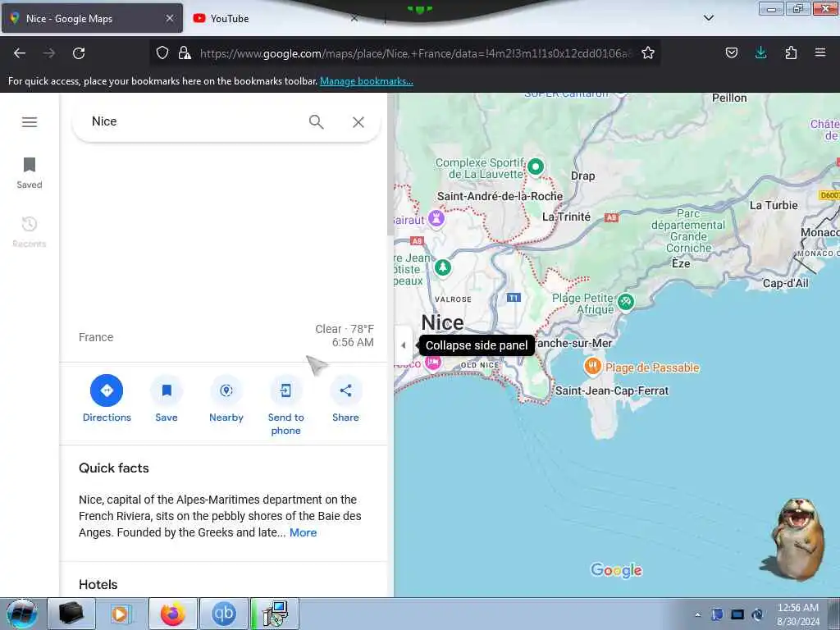The height and width of the screenshot is (630, 840).
Task: Click the pink hotel marker near Old Nice
Action: click(x=433, y=363)
